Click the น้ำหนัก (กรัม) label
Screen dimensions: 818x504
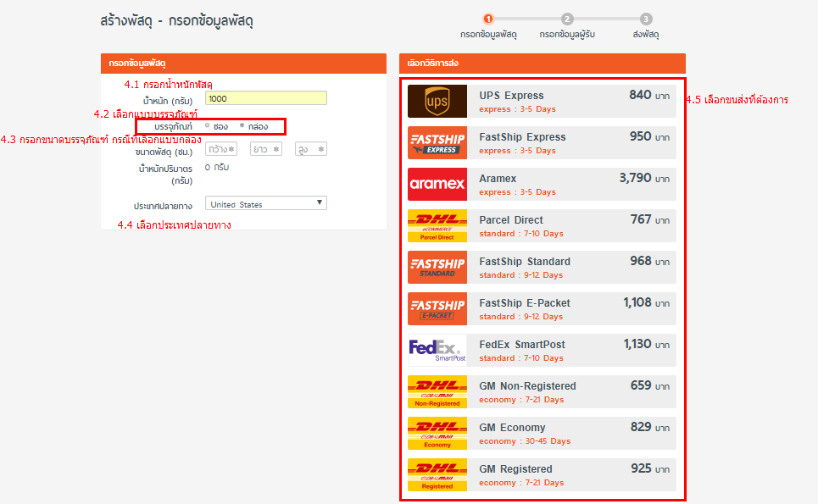168,101
